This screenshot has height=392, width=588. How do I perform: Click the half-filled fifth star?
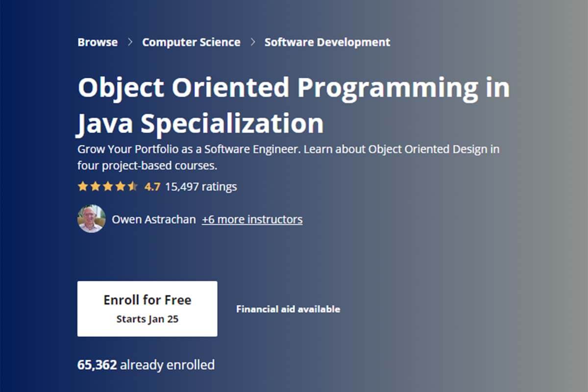click(133, 186)
